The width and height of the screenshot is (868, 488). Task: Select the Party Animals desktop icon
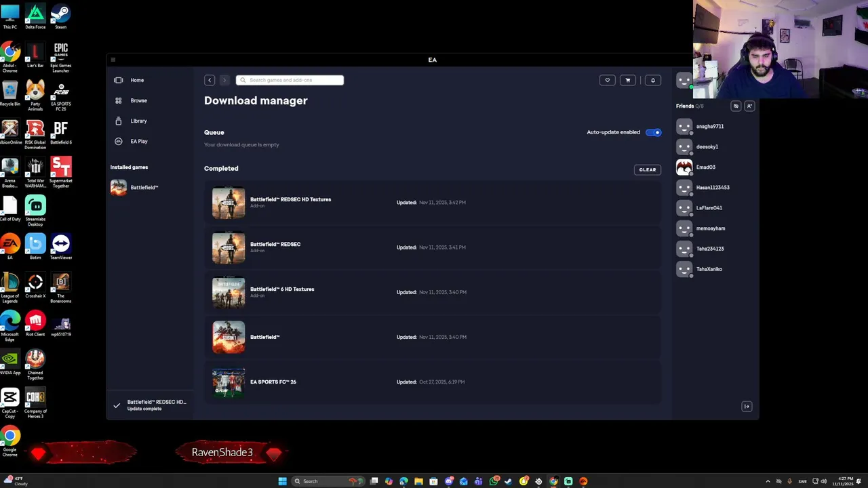(x=35, y=96)
